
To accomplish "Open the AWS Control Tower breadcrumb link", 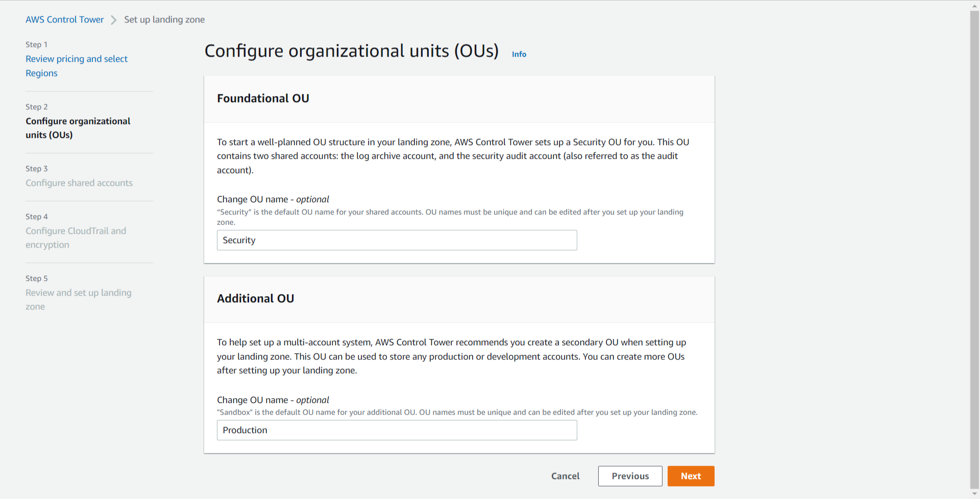I will 64,19.
